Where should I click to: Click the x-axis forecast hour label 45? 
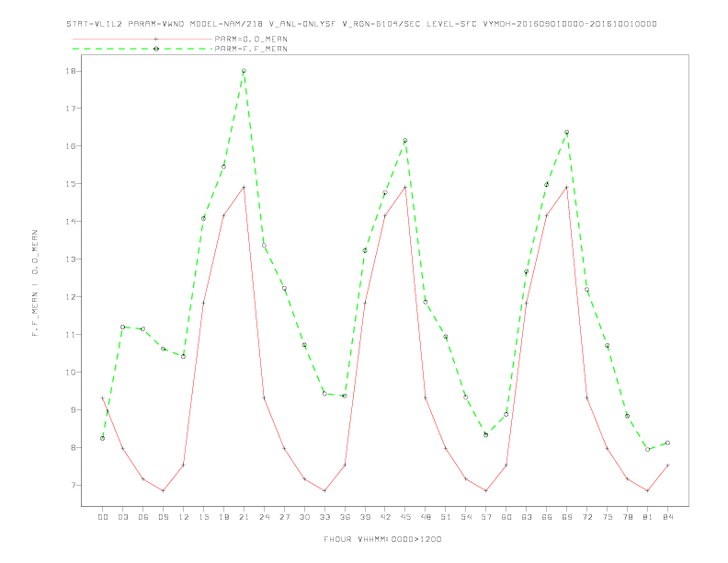(x=405, y=517)
